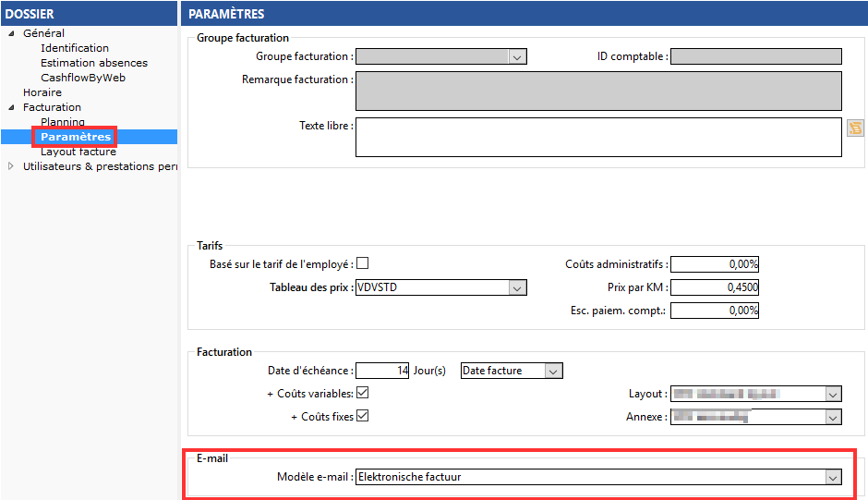Viewport: 868px width, 500px height.
Task: Click the Remarque facturation text area
Action: coord(598,91)
